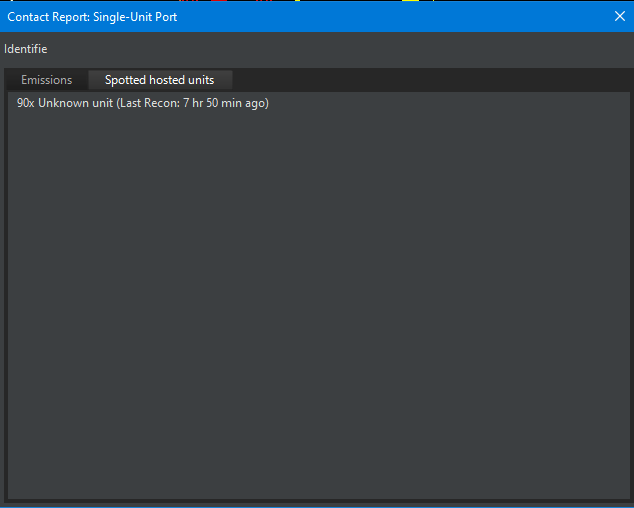Click the Contact Report: Single-Unit Port title bar
The height and width of the screenshot is (508, 634).
(300, 16)
